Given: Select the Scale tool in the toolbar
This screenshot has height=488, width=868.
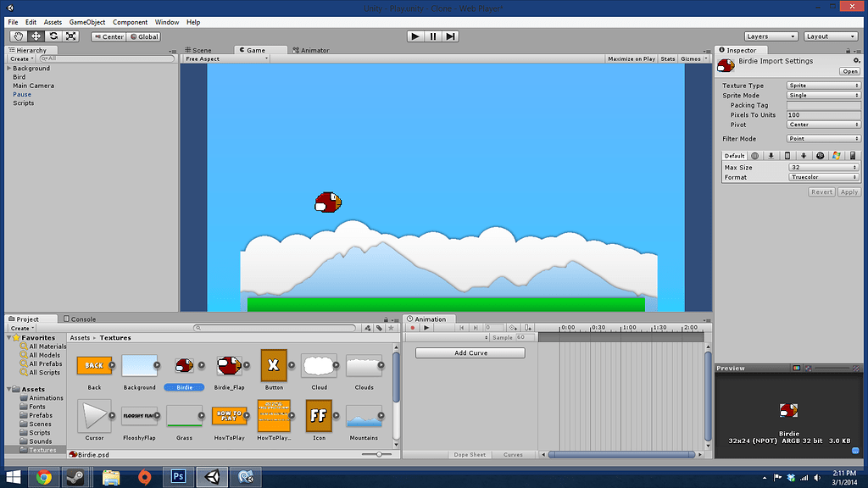Looking at the screenshot, I should 70,36.
